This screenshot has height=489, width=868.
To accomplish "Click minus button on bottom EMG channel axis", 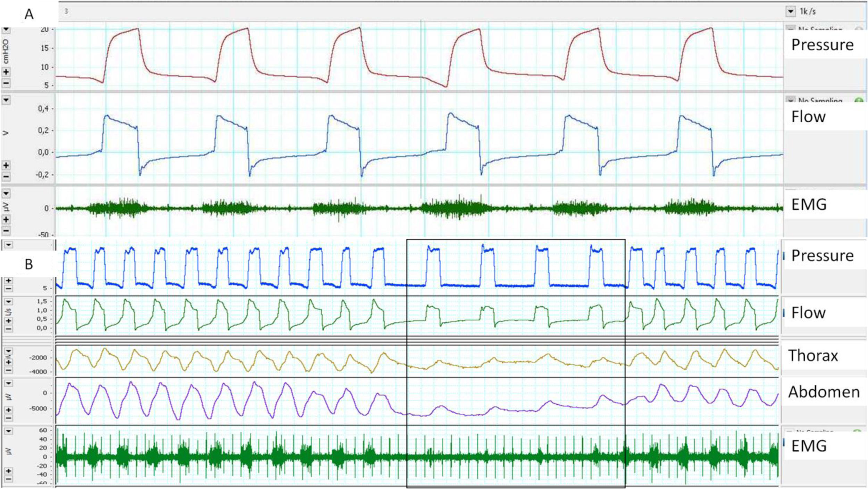I will (x=9, y=479).
